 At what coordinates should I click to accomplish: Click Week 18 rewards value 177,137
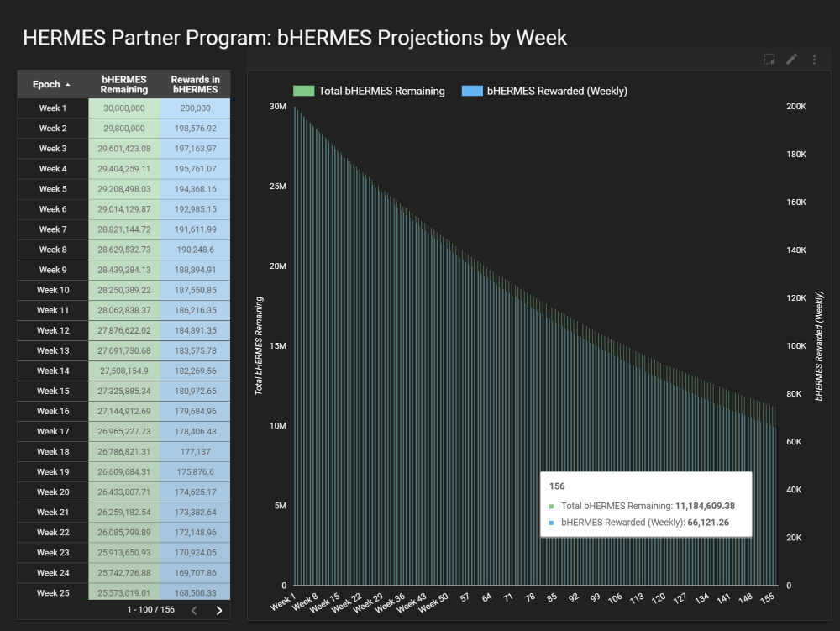point(195,452)
